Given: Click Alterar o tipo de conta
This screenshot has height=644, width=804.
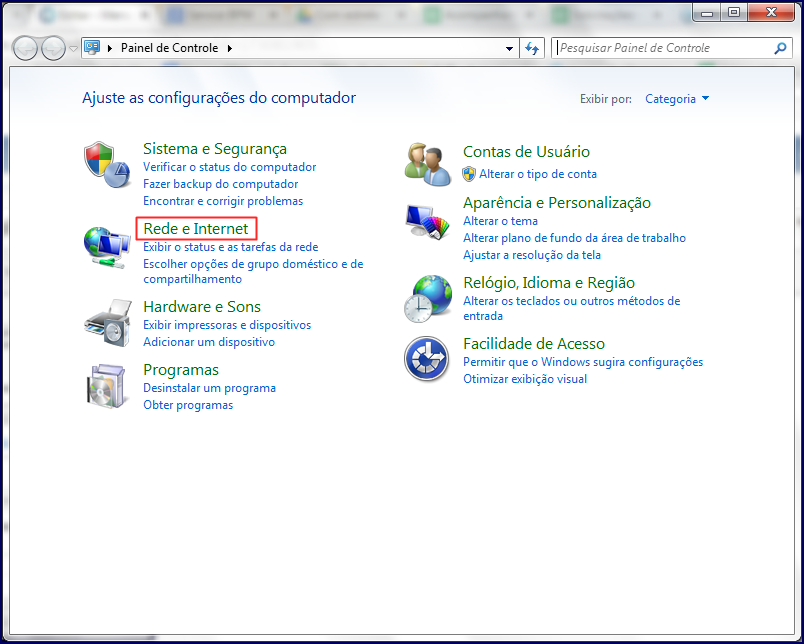Looking at the screenshot, I should click(x=538, y=174).
